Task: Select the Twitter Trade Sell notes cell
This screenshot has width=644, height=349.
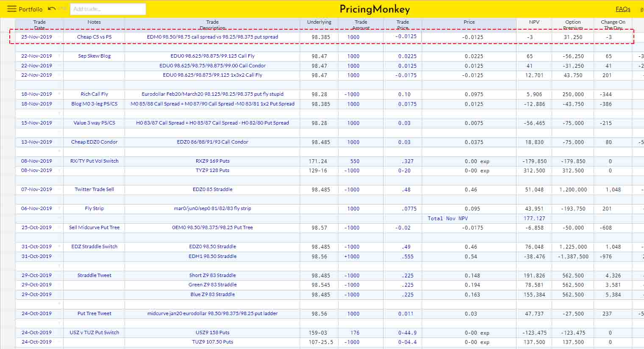Action: click(x=94, y=189)
